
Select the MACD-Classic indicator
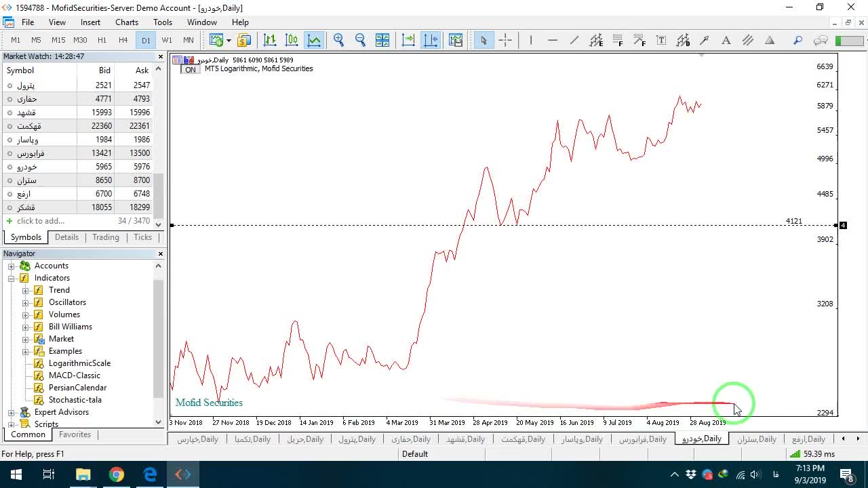coord(74,375)
